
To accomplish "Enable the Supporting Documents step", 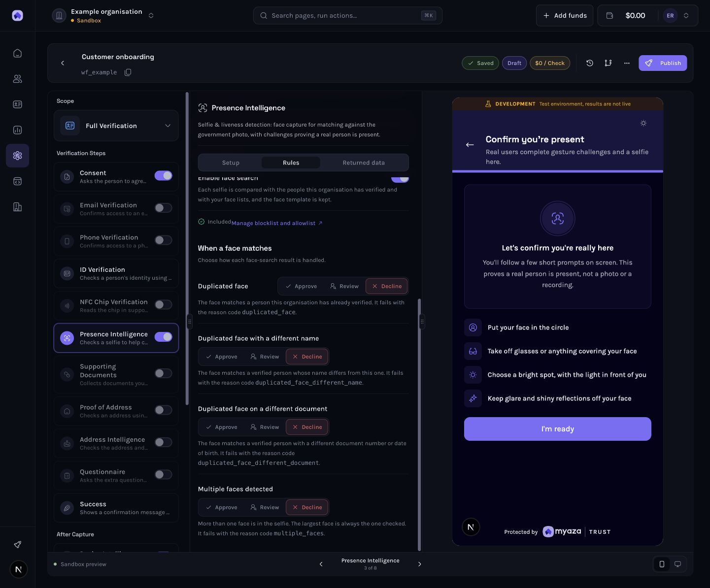I will tap(163, 373).
